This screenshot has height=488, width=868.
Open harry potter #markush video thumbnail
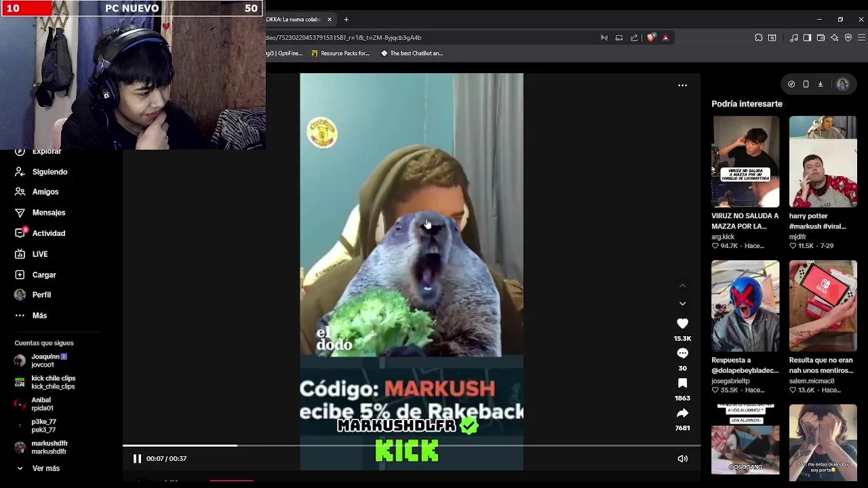coord(823,161)
